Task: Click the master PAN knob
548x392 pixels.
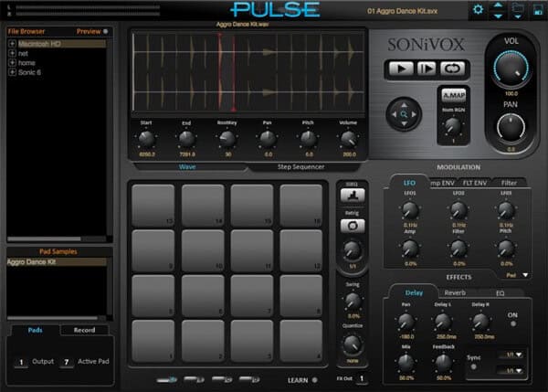Action: pos(511,128)
